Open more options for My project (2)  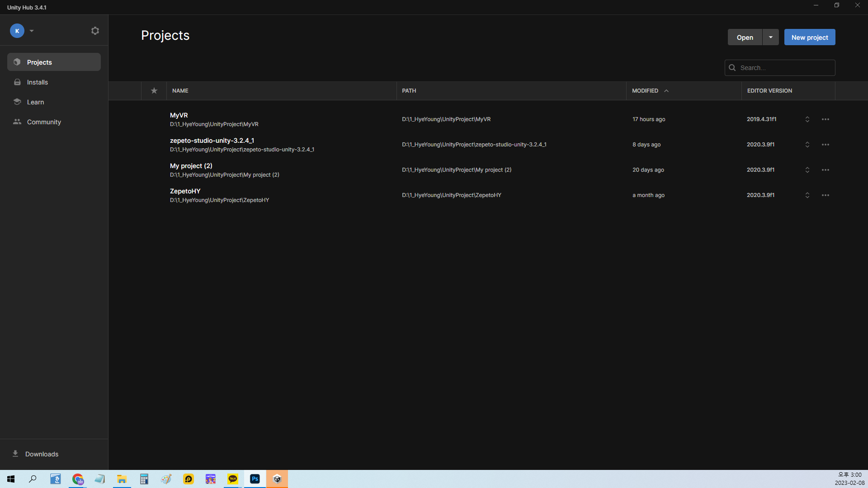tap(826, 170)
